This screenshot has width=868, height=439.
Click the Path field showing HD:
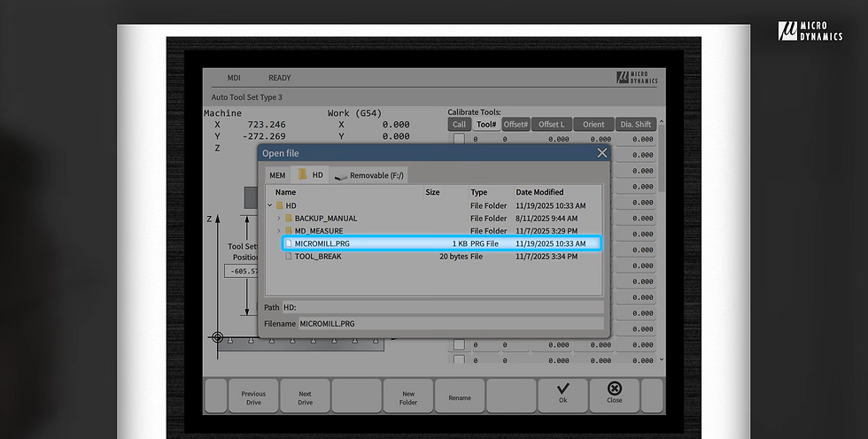[443, 307]
